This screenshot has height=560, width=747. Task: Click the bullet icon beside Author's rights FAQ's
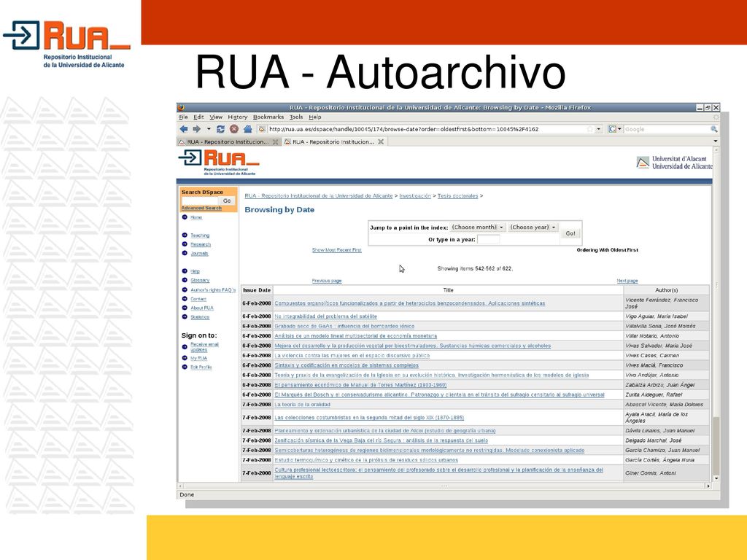[x=185, y=290]
